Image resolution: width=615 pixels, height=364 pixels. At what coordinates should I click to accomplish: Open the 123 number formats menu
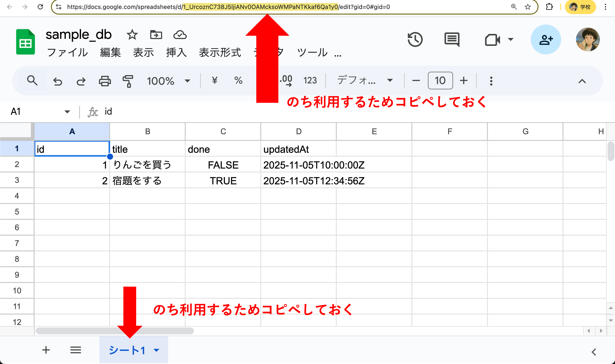click(310, 80)
